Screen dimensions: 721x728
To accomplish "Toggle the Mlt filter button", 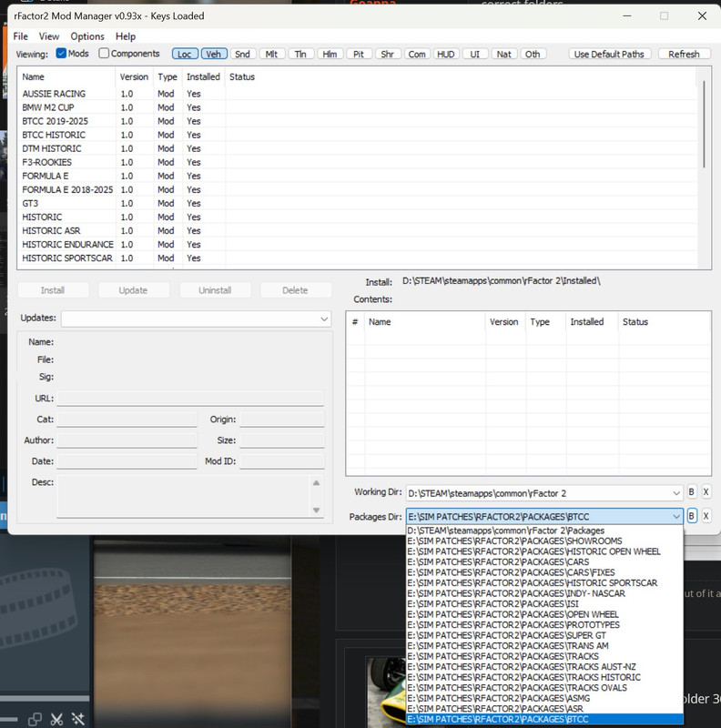I will [271, 54].
